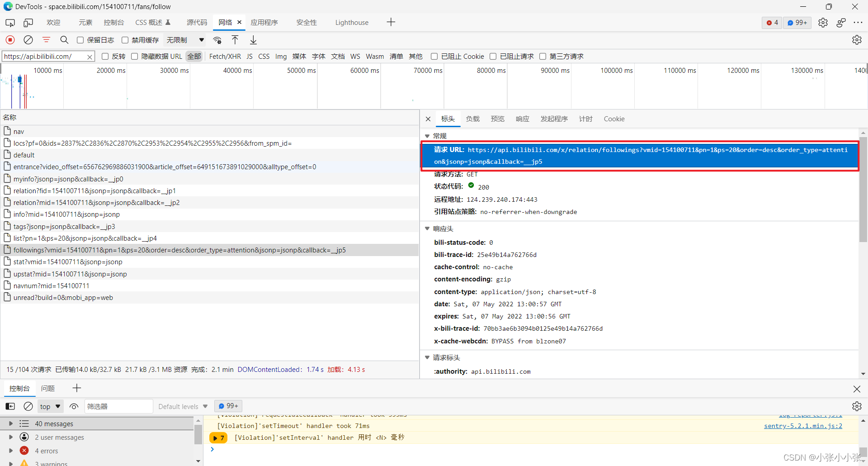
Task: Click the 99+ messages badge in toolbar
Action: pyautogui.click(x=797, y=23)
